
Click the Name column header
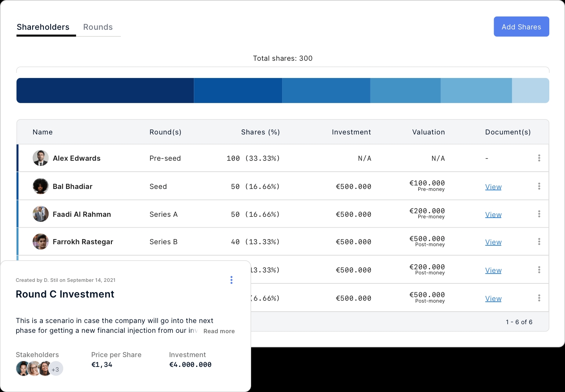[x=43, y=132]
